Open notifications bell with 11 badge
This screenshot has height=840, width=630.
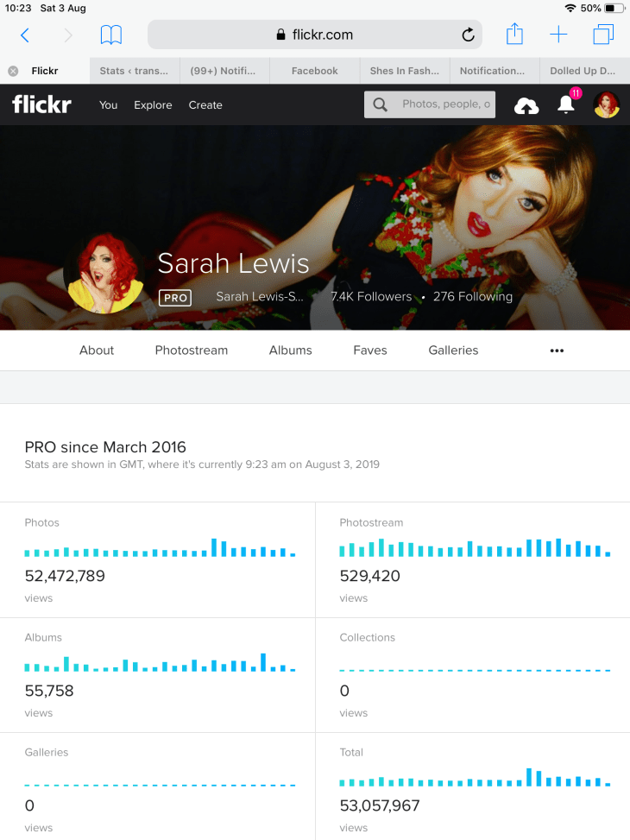tap(566, 104)
